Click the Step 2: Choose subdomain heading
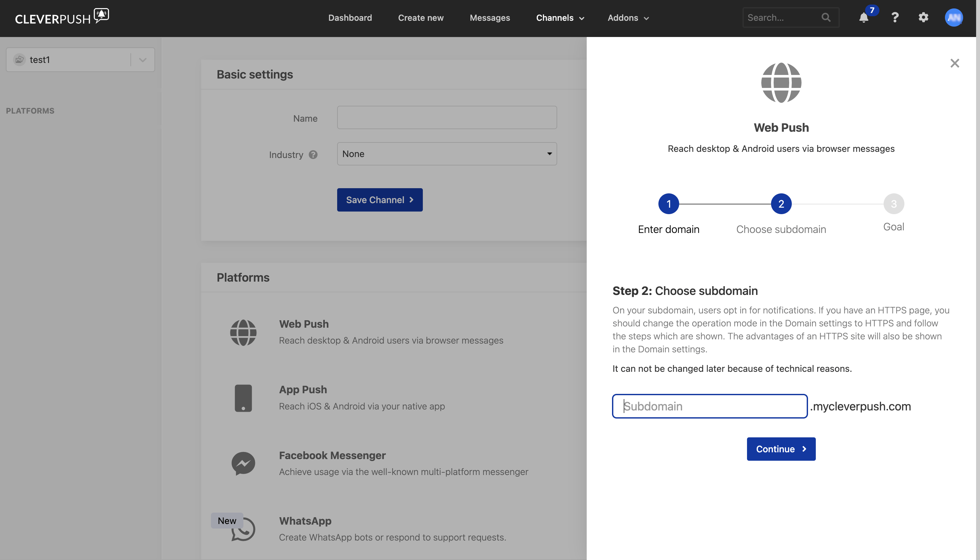The height and width of the screenshot is (560, 980). pos(685,291)
